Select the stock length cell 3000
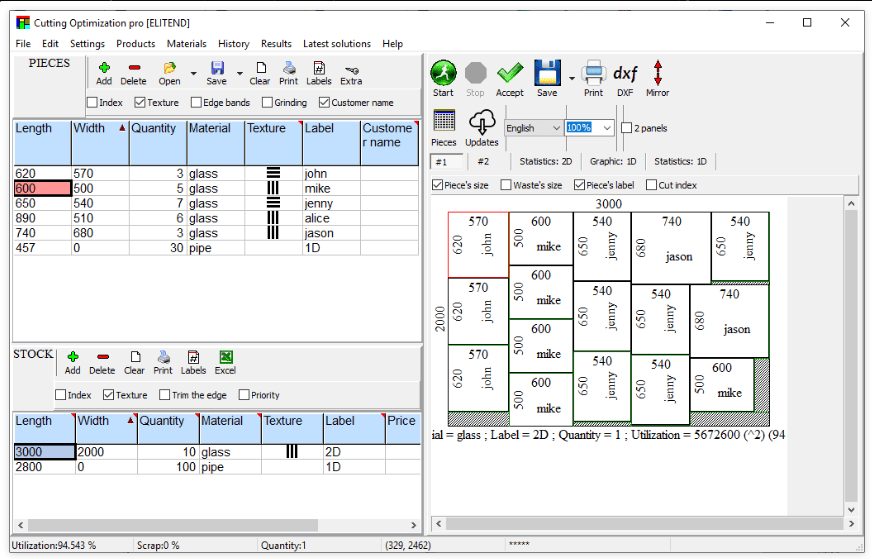The height and width of the screenshot is (559, 872). 44,452
